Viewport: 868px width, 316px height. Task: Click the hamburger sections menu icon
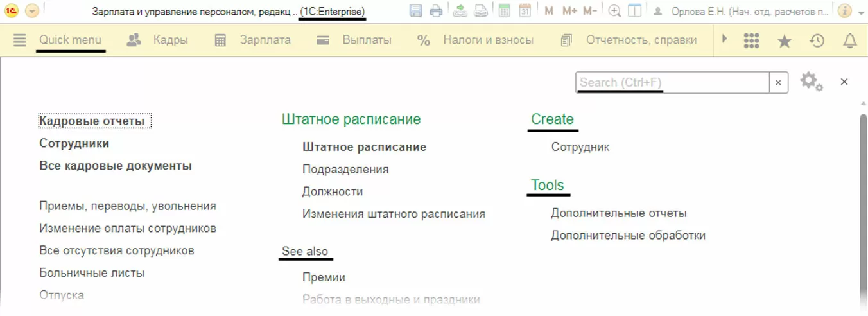pyautogui.click(x=20, y=40)
